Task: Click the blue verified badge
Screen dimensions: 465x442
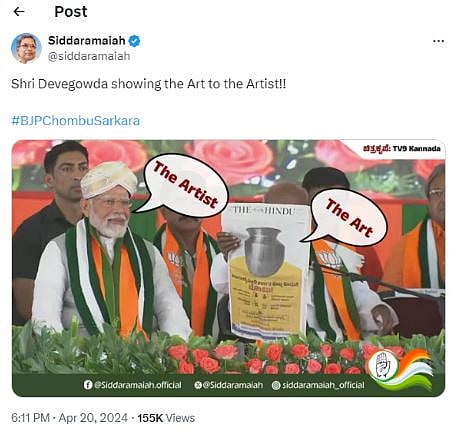Action: click(134, 41)
